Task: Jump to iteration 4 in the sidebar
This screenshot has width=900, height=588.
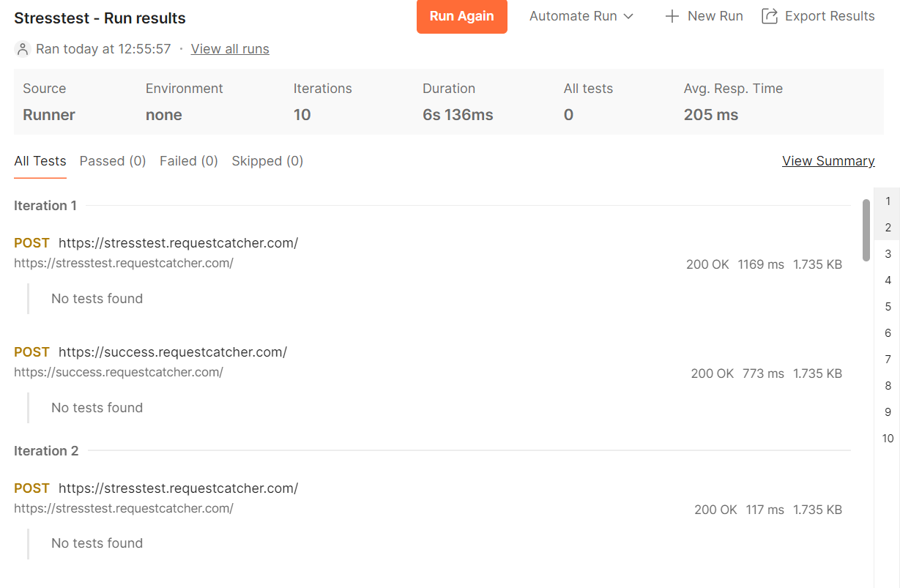Action: (888, 280)
